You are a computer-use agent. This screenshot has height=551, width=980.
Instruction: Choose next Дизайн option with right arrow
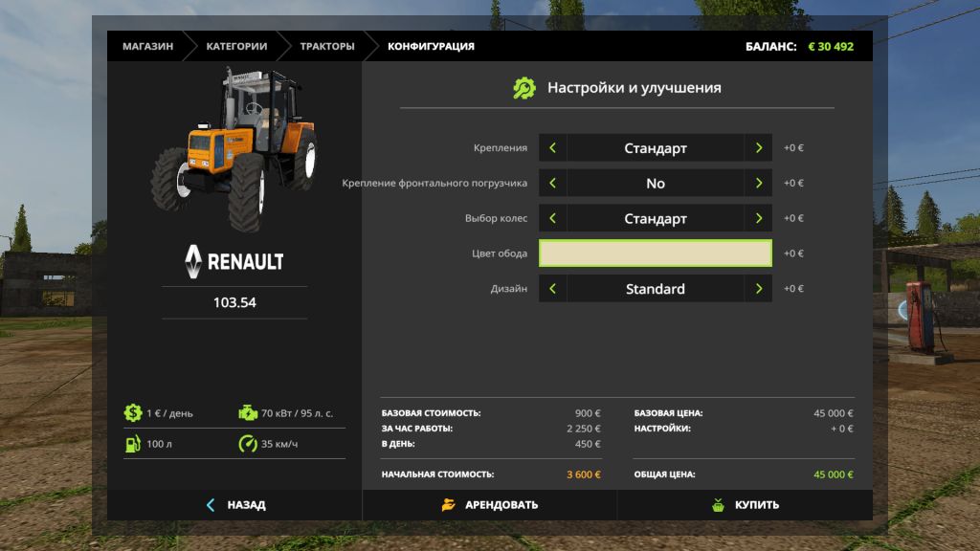coord(758,288)
